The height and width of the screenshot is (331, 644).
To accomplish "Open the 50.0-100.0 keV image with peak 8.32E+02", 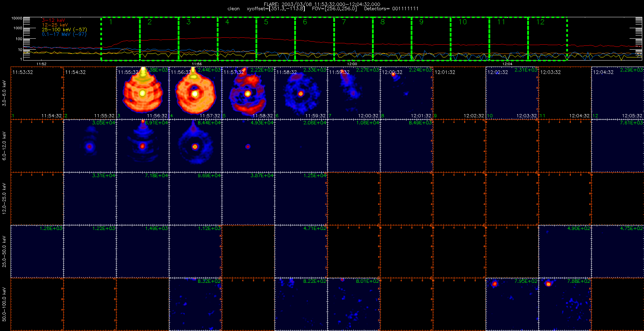I will 195,304.
